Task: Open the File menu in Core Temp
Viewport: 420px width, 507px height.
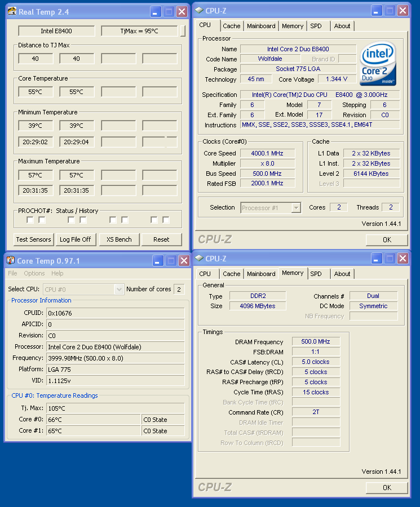Action: (12, 273)
